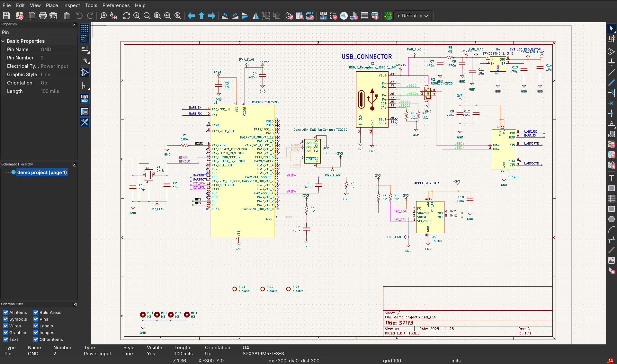Annotate schematic with R42 icon
This screenshot has height=364, width=617.
(323, 16)
